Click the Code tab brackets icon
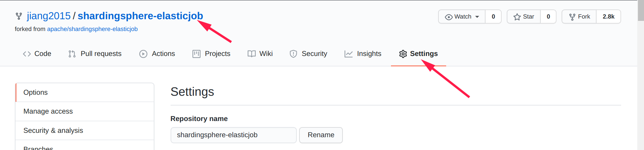The width and height of the screenshot is (644, 150). [27, 54]
